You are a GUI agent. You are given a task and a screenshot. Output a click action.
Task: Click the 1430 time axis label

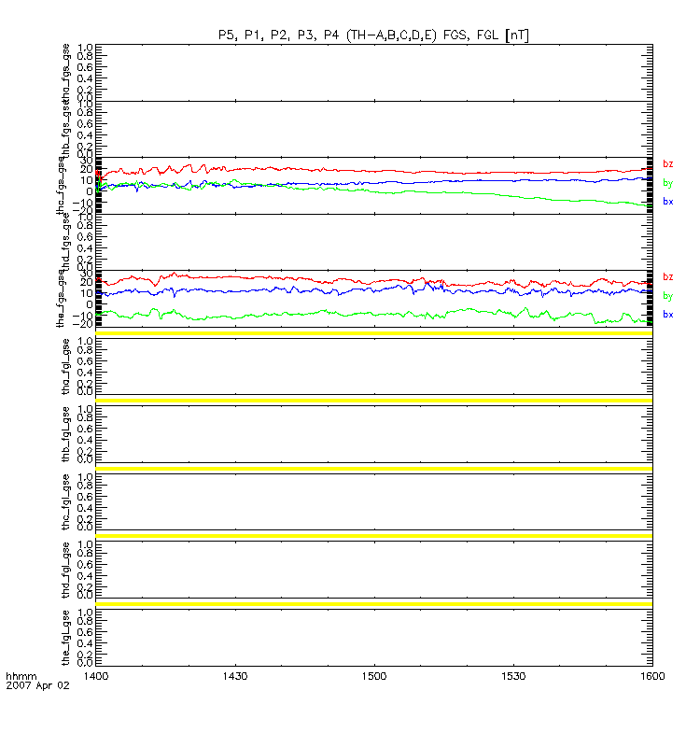pos(235,676)
